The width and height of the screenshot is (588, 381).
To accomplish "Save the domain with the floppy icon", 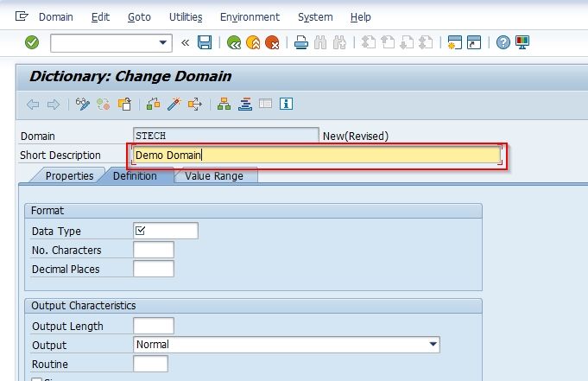I will pos(205,42).
